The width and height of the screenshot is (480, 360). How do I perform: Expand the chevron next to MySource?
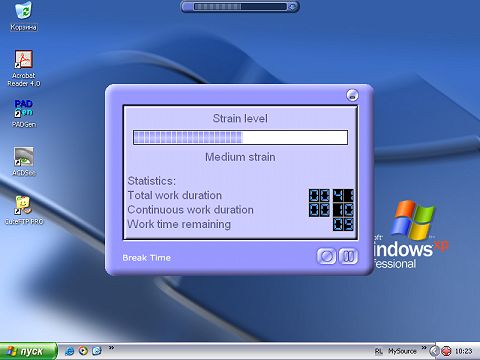(424, 348)
